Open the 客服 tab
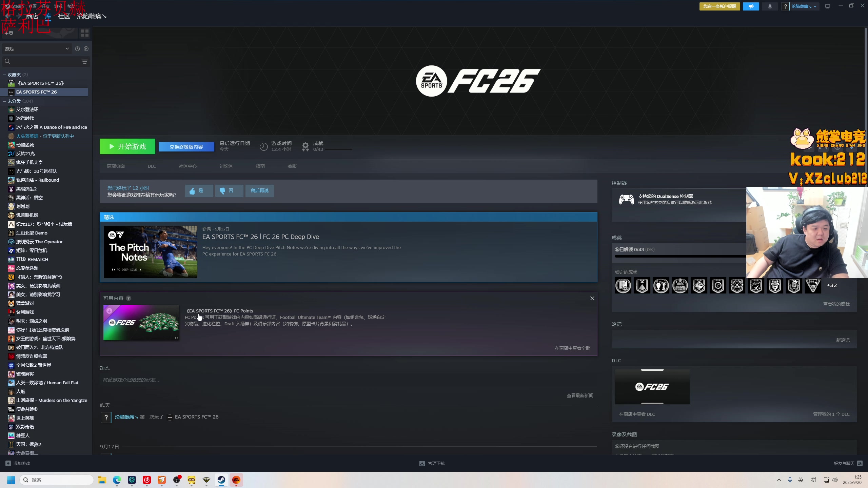Viewport: 868px width, 488px height. click(x=292, y=166)
